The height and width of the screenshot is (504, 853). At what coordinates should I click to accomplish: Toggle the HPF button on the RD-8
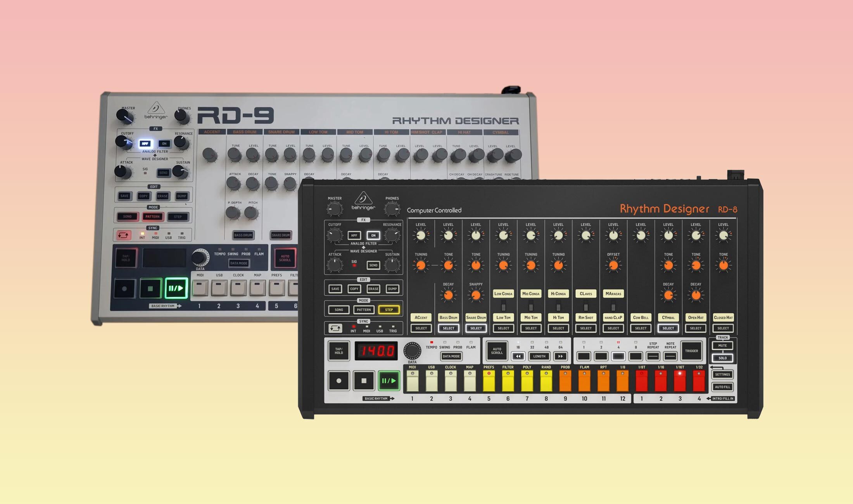[x=354, y=235]
